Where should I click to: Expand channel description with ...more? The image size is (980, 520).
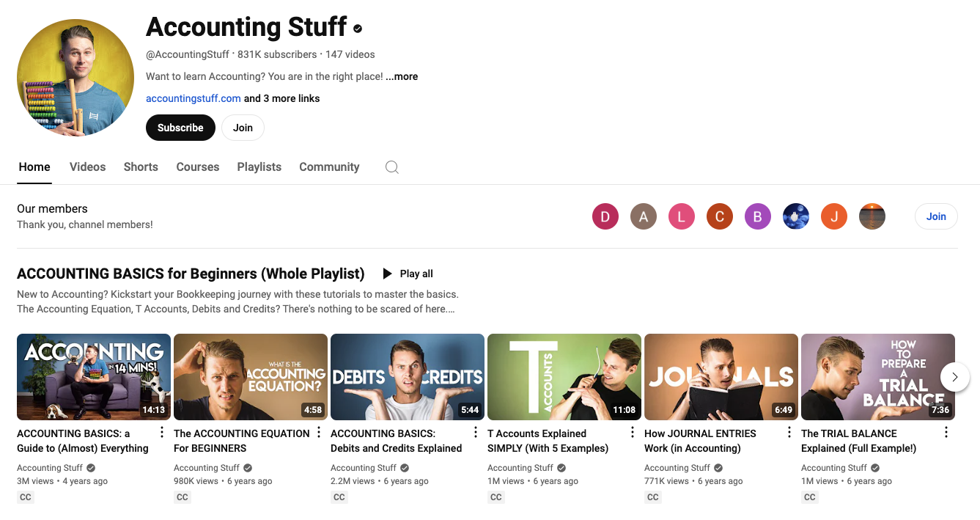click(402, 76)
